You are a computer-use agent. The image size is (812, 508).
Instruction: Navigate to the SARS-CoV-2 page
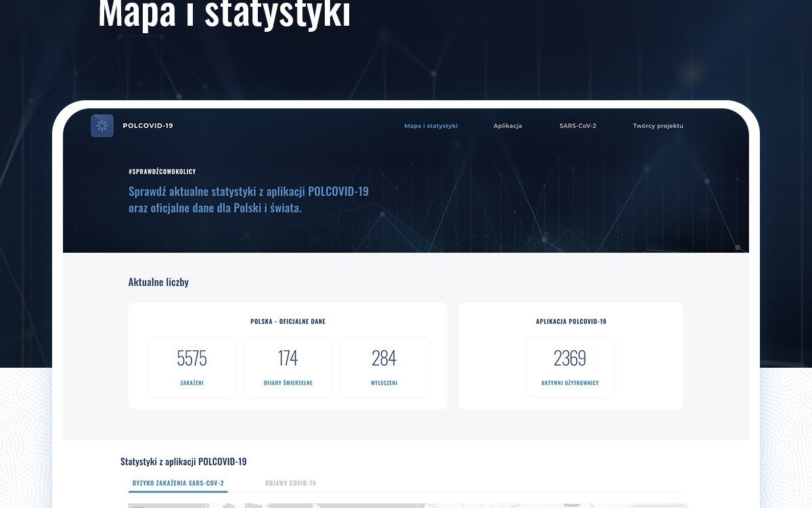coord(577,125)
